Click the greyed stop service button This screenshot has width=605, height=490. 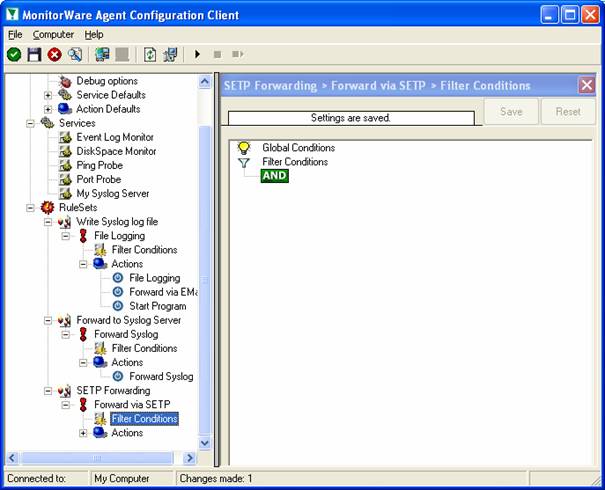tap(218, 54)
